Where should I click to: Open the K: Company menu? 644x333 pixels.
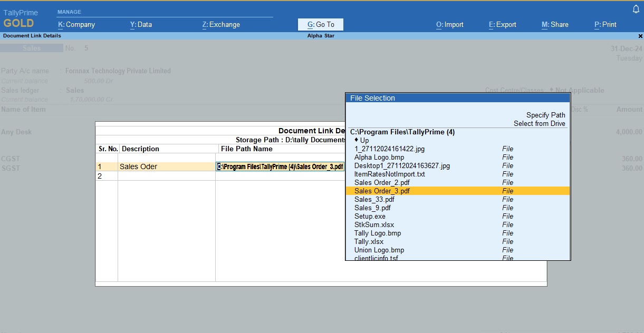tap(76, 25)
